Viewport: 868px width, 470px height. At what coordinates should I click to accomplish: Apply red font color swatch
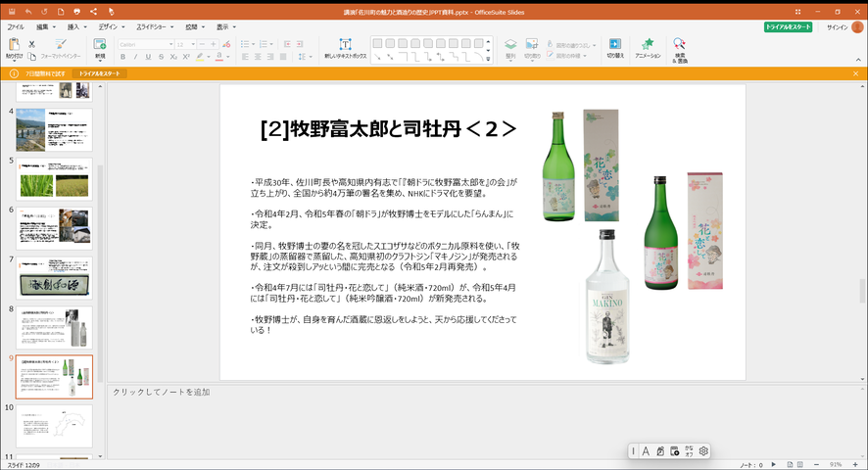[219, 57]
